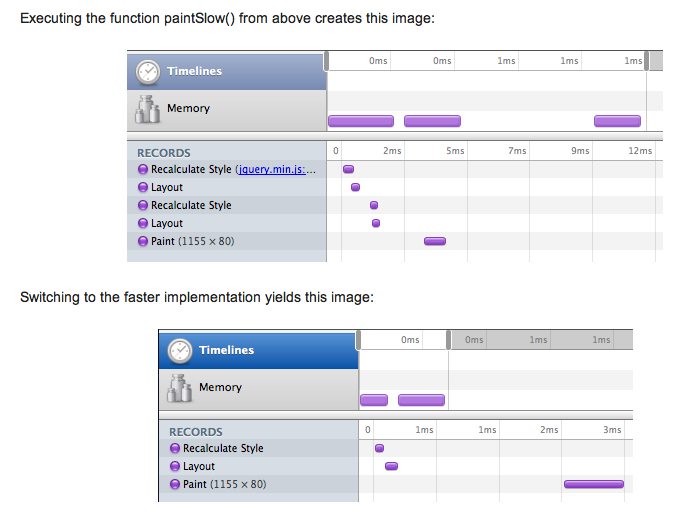Click the clock icon in the lower Timelines panel

point(179,351)
